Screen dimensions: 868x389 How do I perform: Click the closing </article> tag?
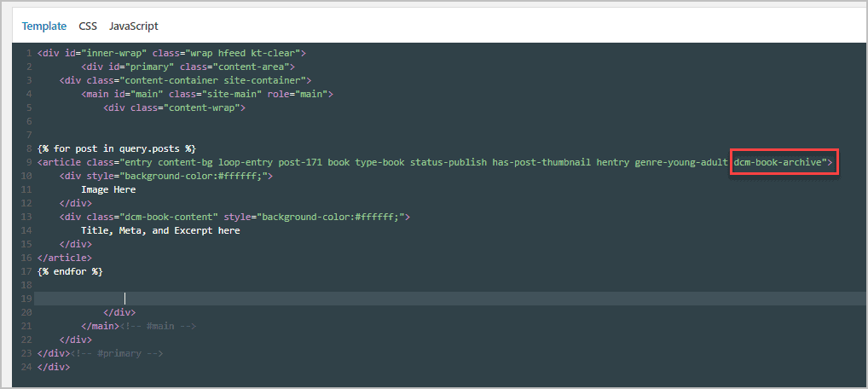click(65, 258)
